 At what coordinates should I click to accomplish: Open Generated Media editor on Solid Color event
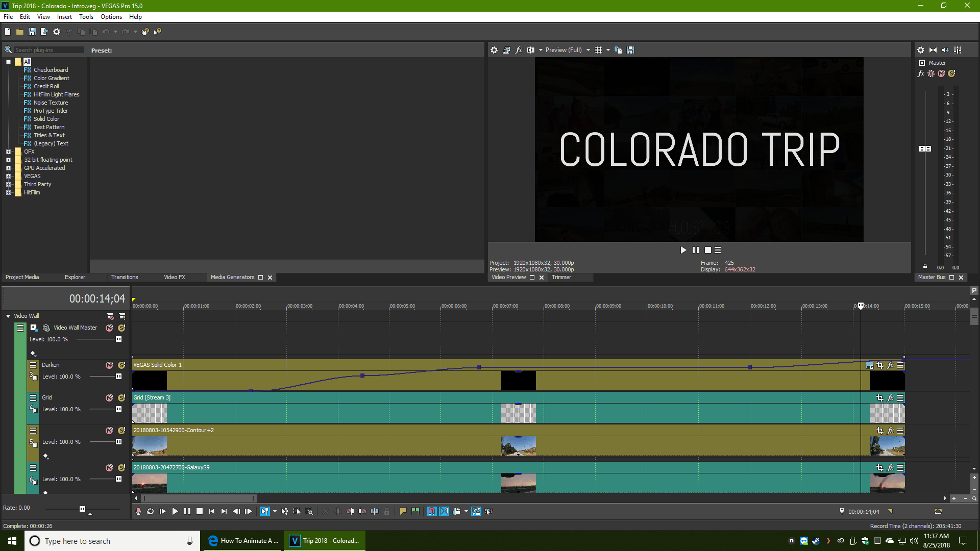point(870,365)
